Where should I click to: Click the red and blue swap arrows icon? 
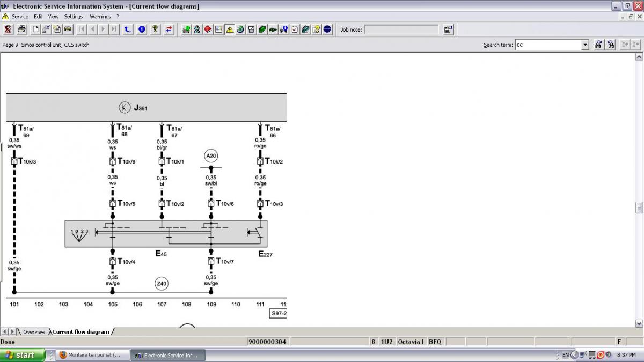[x=169, y=29]
